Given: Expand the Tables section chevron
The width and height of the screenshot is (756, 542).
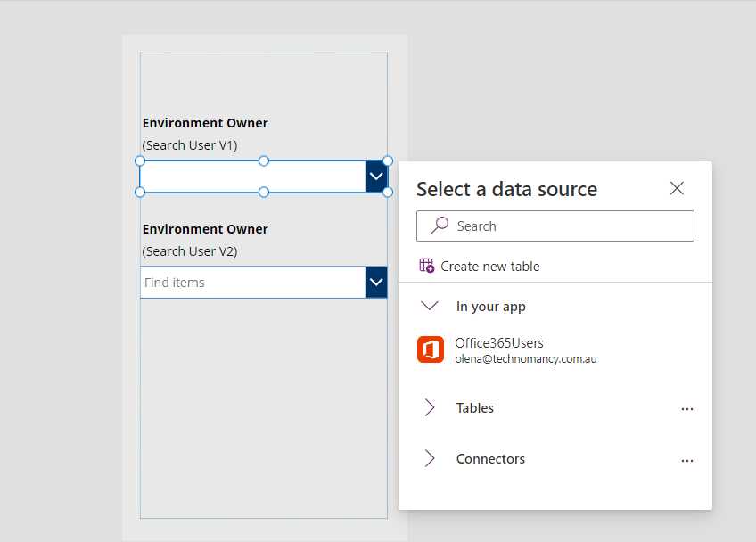Looking at the screenshot, I should pos(430,408).
